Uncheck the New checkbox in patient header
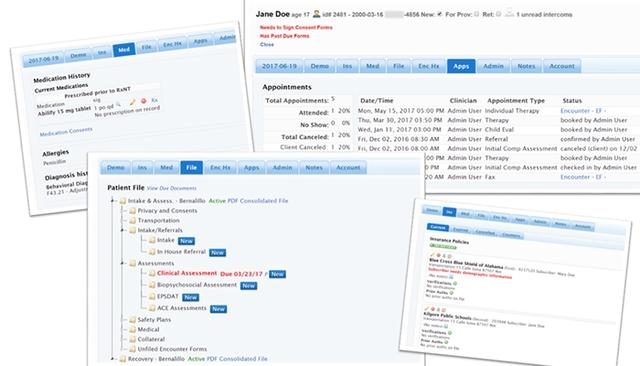The height and width of the screenshot is (366, 640). pos(440,14)
